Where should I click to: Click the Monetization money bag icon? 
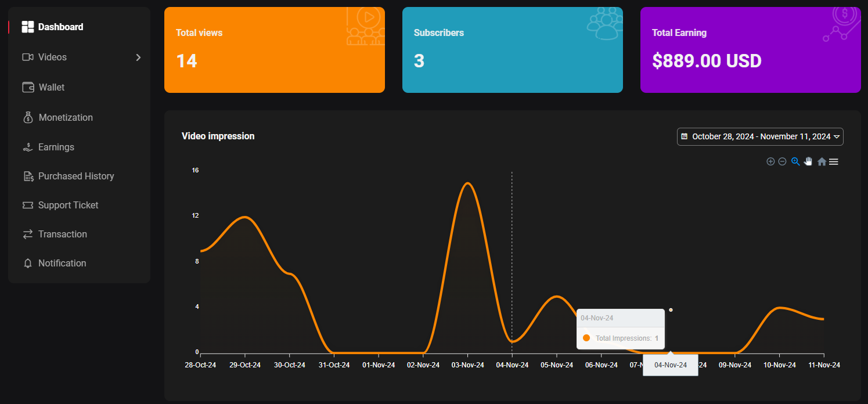pos(28,117)
